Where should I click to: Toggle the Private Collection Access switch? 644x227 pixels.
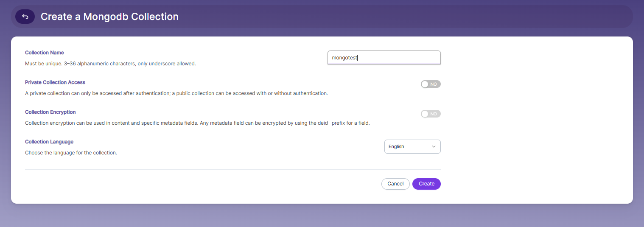(x=431, y=84)
